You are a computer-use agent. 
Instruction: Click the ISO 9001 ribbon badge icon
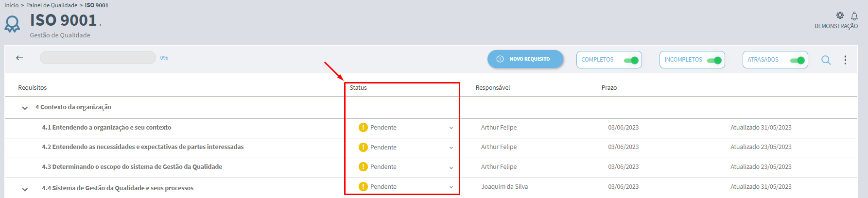pos(12,24)
